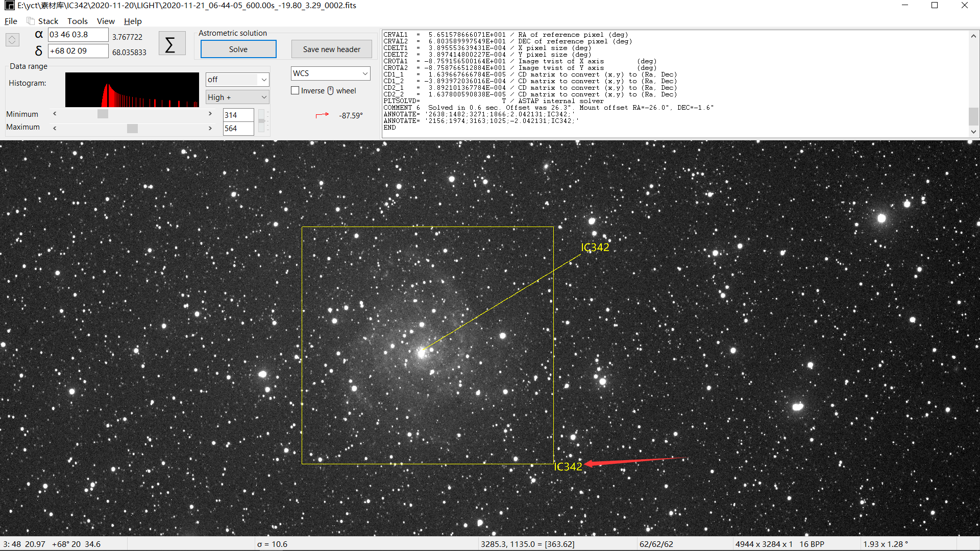Click the PLTSOLVD header line
980x551 pixels.
click(x=493, y=101)
